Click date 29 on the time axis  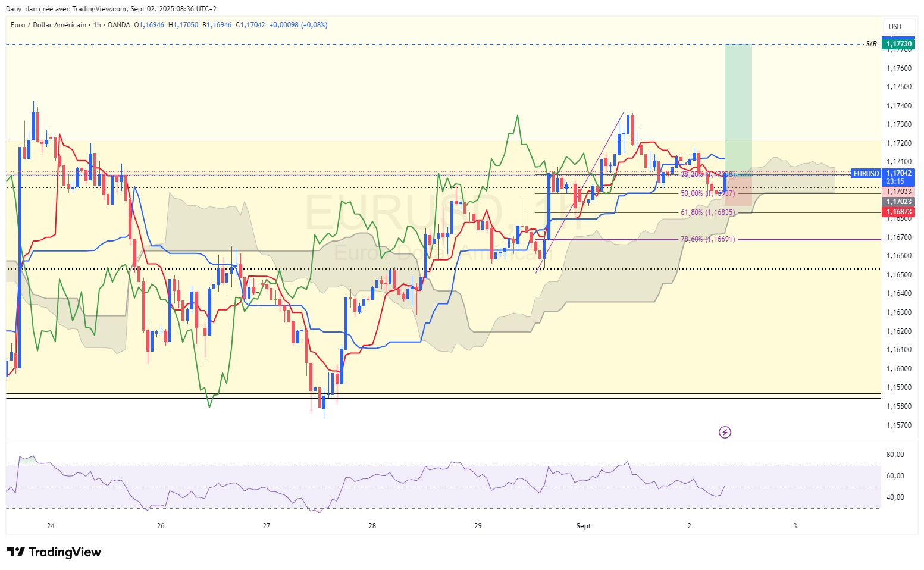click(x=478, y=526)
